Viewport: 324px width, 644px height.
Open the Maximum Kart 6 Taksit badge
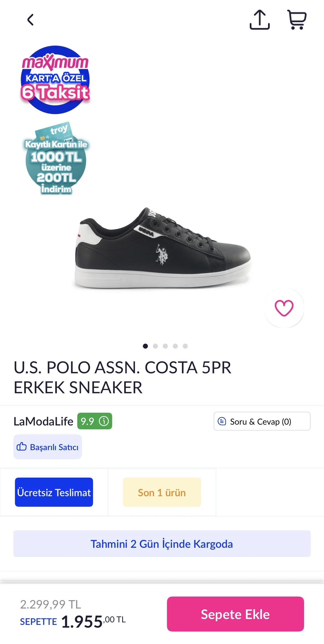(55, 80)
